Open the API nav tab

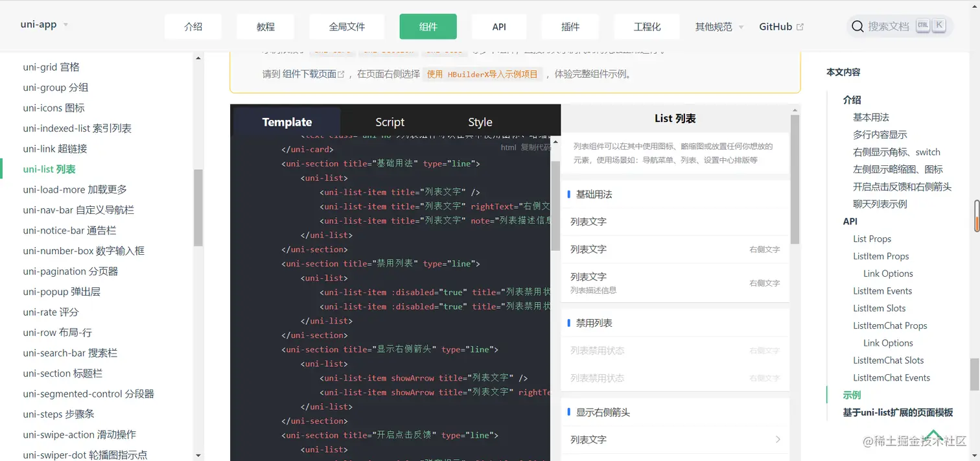click(499, 27)
